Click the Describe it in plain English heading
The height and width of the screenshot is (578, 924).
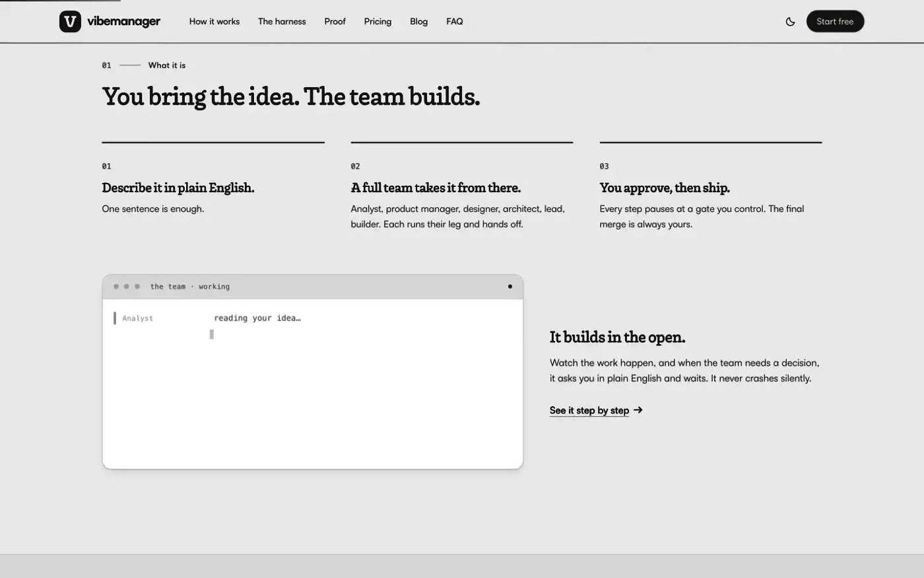click(178, 188)
